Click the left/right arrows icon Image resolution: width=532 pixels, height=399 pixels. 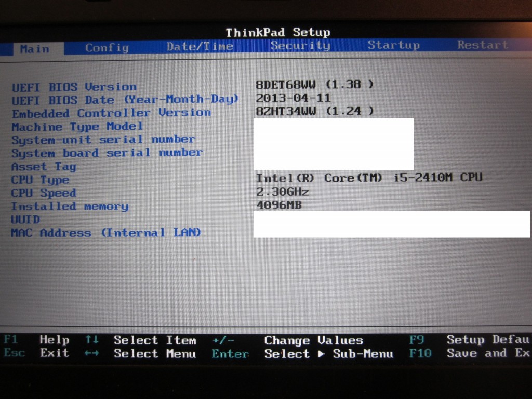pyautogui.click(x=91, y=353)
